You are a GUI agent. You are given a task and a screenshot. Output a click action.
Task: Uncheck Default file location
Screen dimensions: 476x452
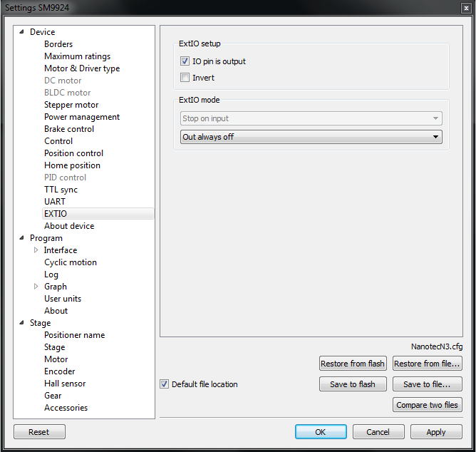click(x=165, y=384)
